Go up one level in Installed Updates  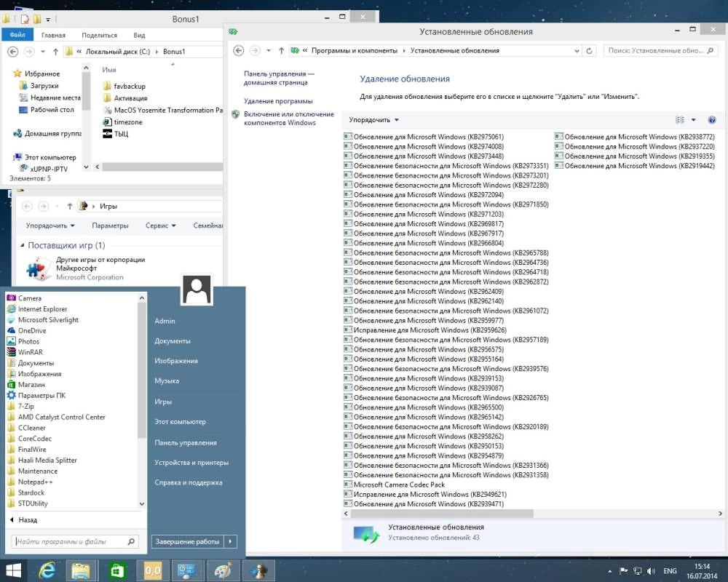[281, 51]
